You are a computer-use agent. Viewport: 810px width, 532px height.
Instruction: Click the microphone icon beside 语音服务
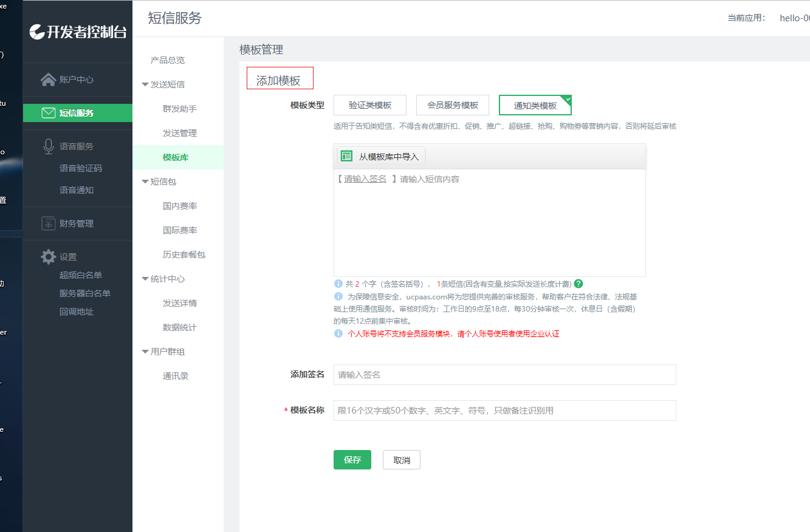tap(49, 146)
